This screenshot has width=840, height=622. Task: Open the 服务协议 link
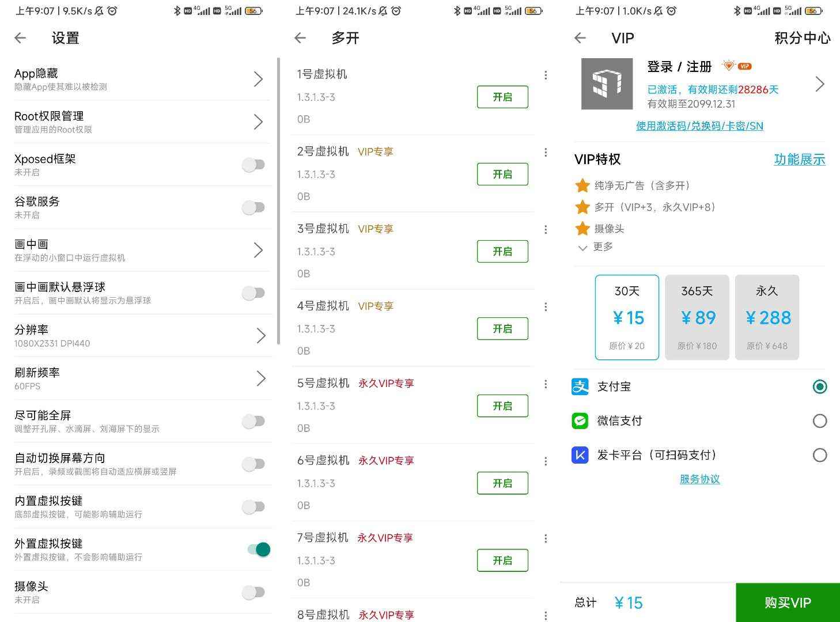pos(699,479)
